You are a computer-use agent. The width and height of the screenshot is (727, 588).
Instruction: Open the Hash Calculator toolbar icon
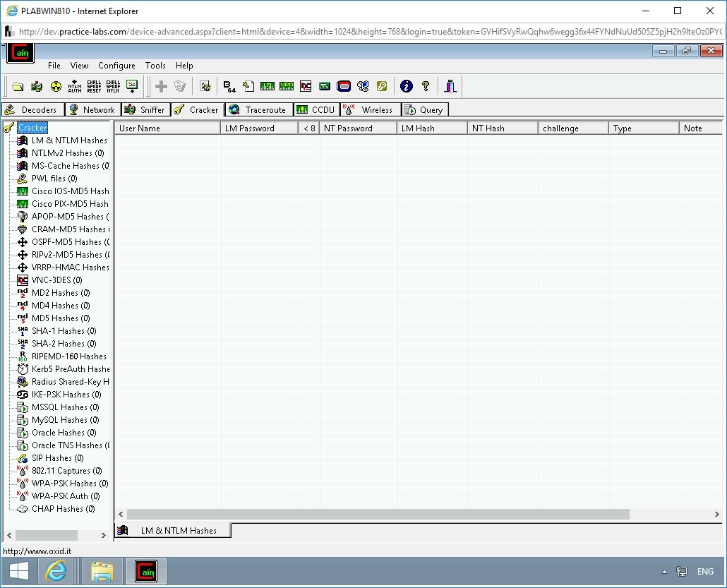click(x=324, y=86)
